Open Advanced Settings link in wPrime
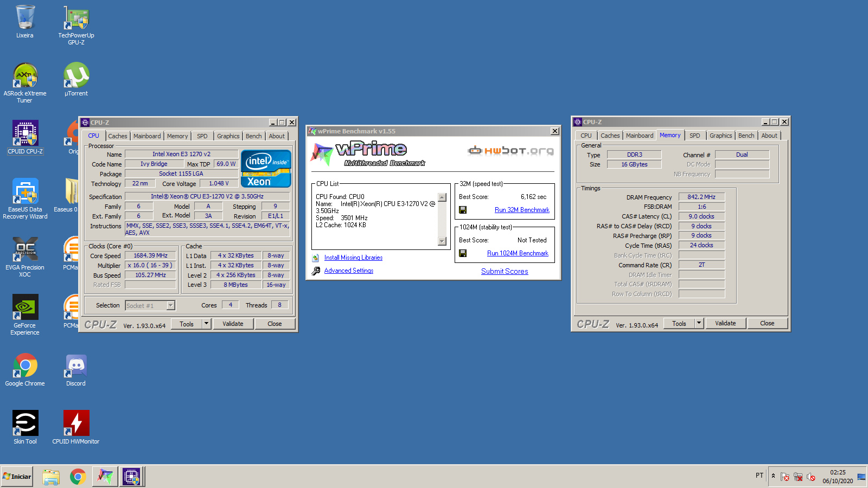 (x=349, y=271)
